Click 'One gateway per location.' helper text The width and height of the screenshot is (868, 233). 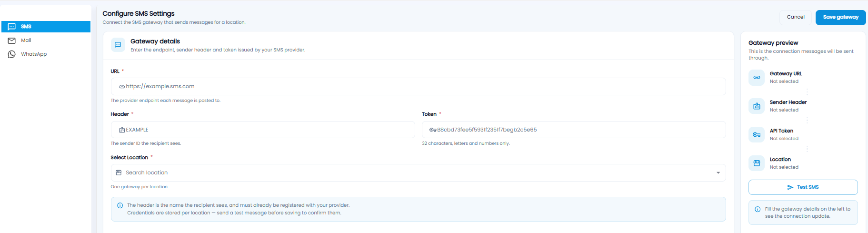(140, 187)
